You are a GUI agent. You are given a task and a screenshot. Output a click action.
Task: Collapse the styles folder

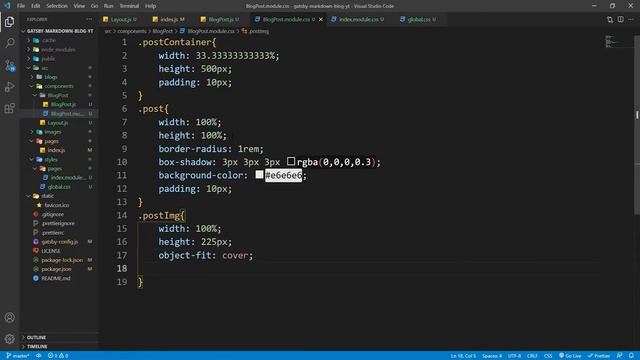[x=51, y=159]
